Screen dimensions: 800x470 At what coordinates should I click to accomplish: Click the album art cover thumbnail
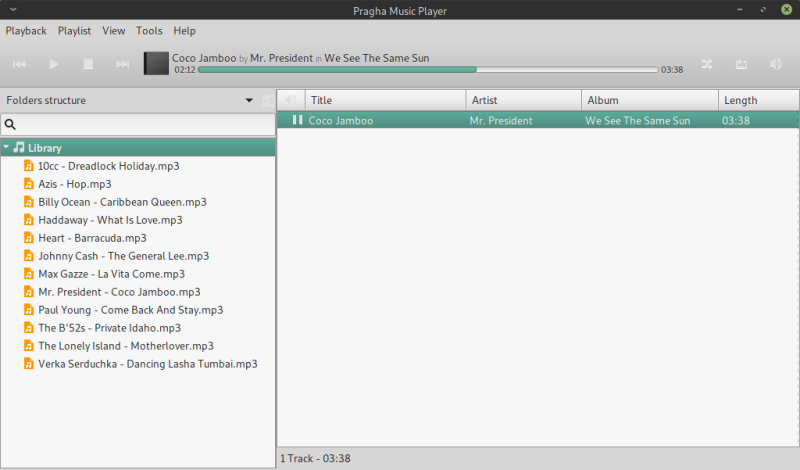point(156,64)
